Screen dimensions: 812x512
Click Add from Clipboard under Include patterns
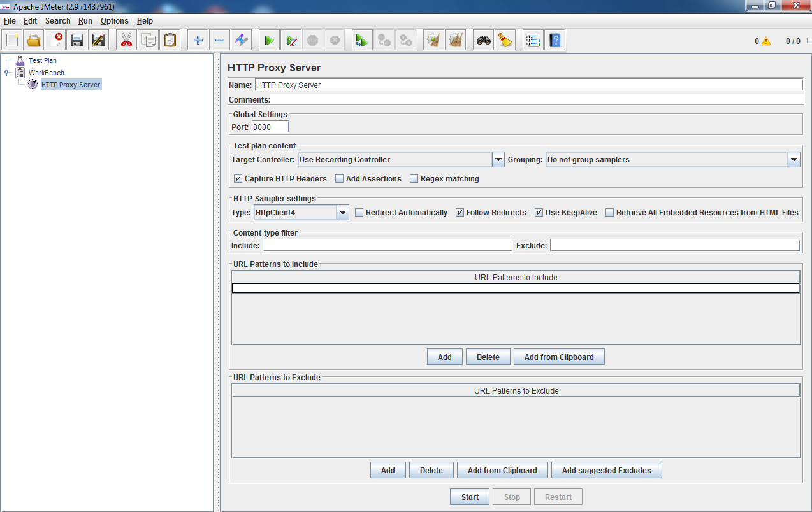[x=559, y=357]
